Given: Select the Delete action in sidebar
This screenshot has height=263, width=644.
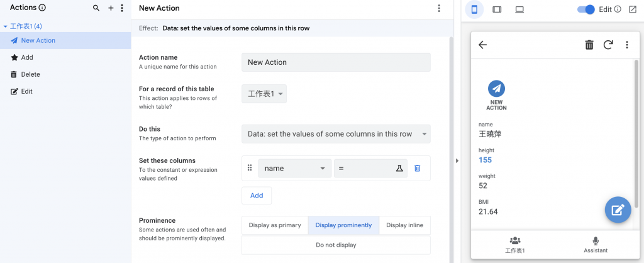Looking at the screenshot, I should pos(30,74).
